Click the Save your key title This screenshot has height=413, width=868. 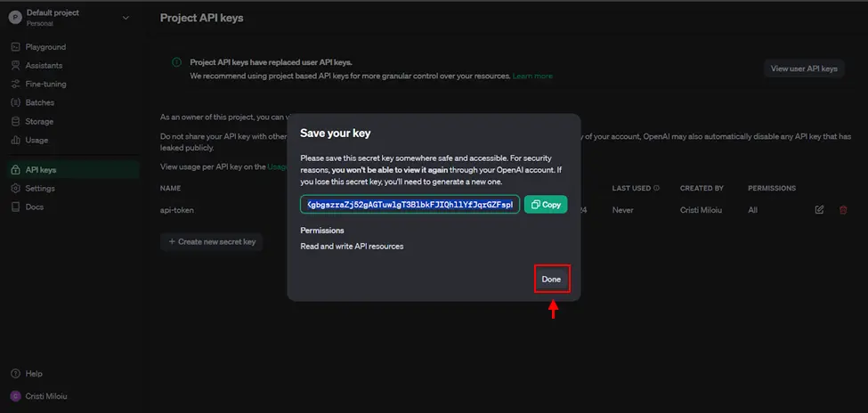(x=336, y=133)
